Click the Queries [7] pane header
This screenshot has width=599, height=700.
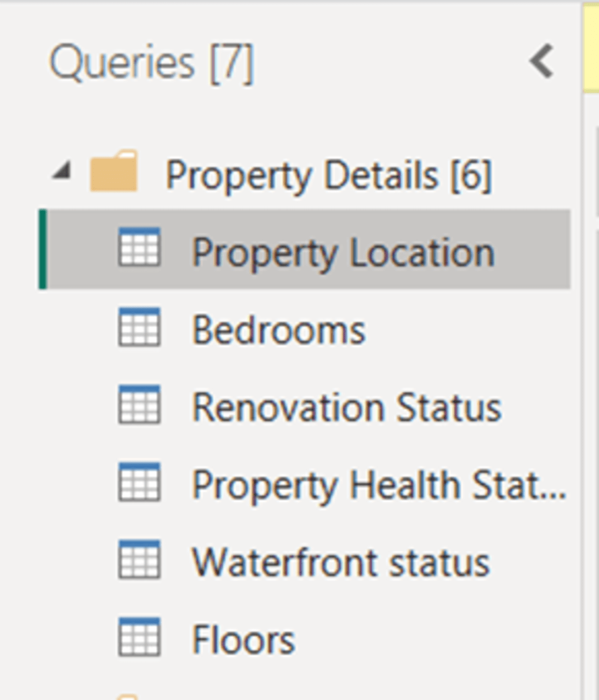pyautogui.click(x=152, y=64)
